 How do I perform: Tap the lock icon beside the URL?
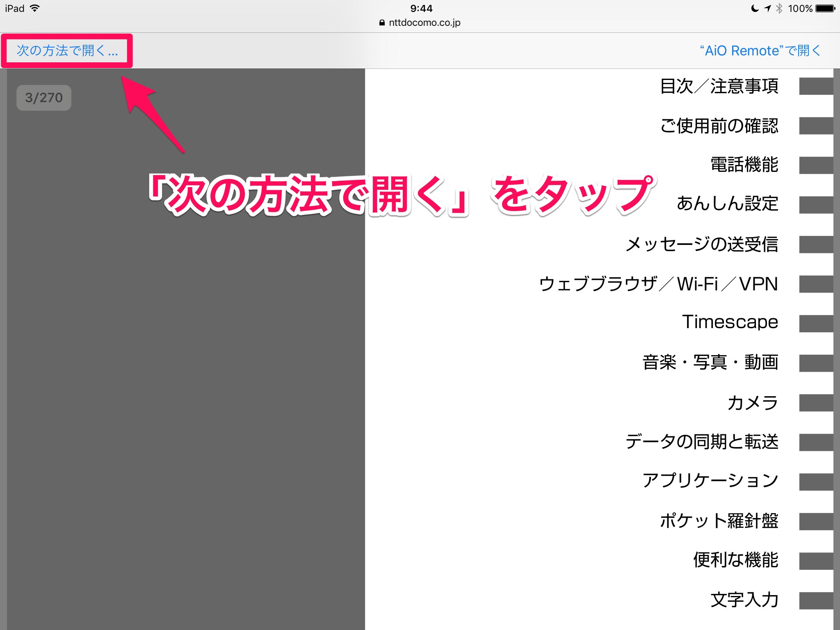pyautogui.click(x=382, y=23)
